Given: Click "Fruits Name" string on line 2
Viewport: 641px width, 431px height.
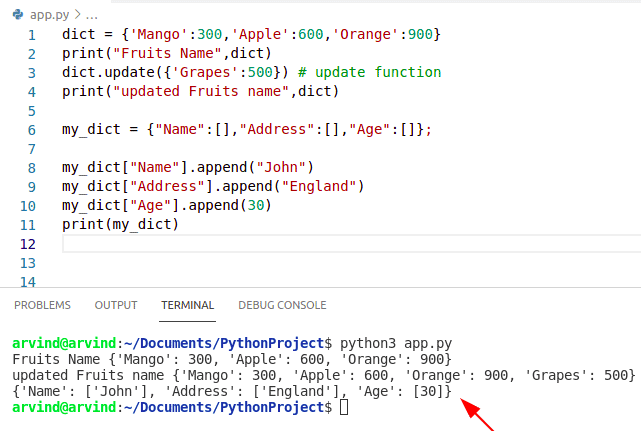Looking at the screenshot, I should [167, 54].
